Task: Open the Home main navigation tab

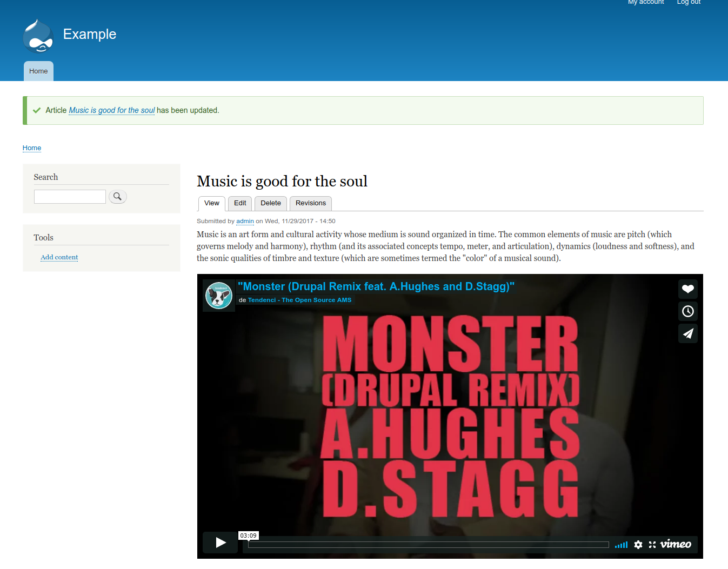Action: [38, 71]
